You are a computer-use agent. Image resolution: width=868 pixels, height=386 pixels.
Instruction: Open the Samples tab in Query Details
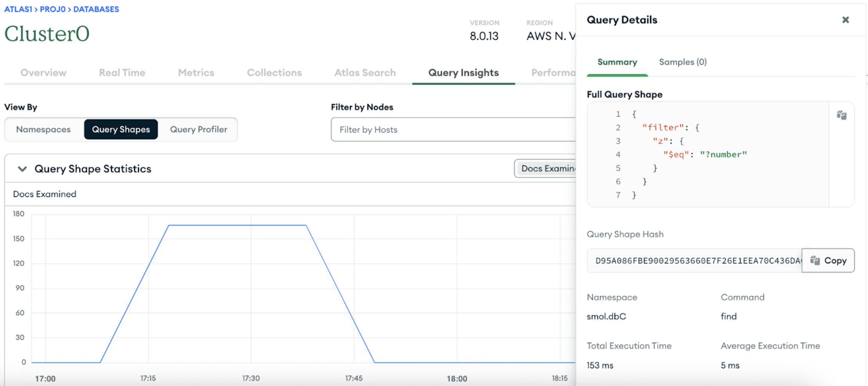click(x=682, y=62)
